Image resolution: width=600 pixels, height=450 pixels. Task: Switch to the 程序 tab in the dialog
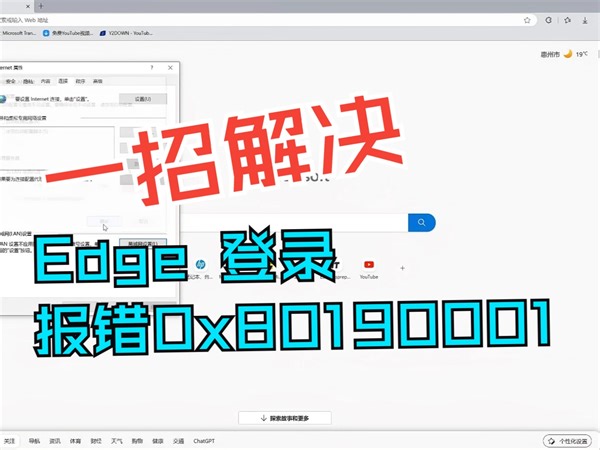80,81
